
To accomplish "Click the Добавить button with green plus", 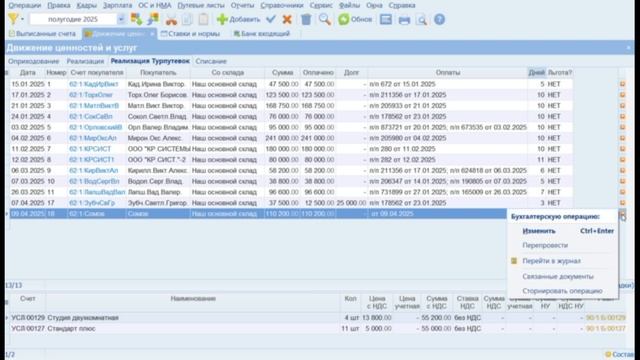I will [238, 19].
